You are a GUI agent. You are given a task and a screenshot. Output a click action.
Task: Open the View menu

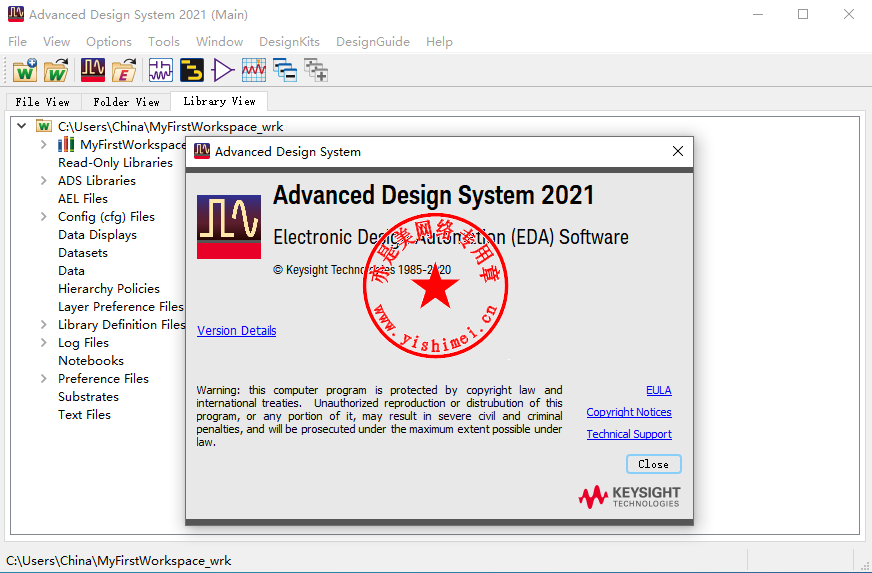tap(56, 42)
